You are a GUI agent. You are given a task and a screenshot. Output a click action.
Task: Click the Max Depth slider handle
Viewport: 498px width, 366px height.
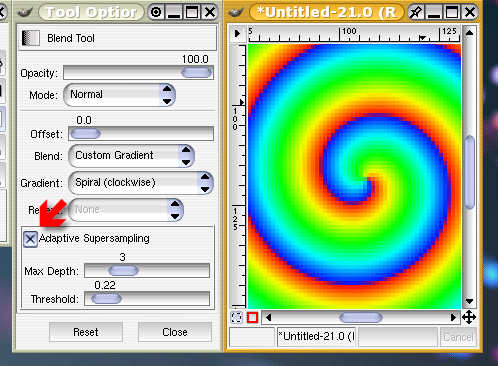click(123, 271)
